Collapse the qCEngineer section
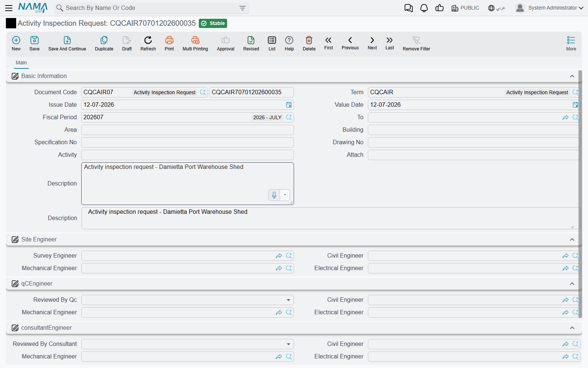This screenshot has width=588, height=368. point(572,284)
